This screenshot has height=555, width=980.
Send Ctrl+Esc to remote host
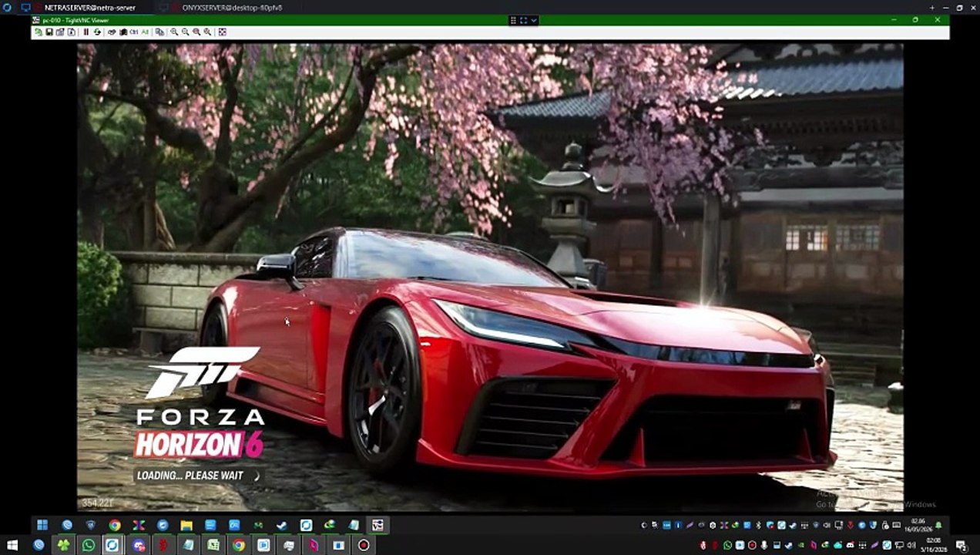pos(123,32)
